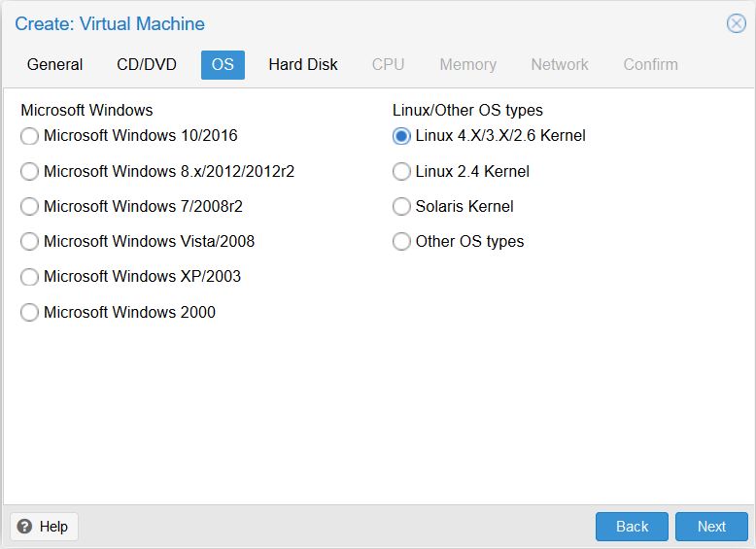Go to the Hard Disk tab

coord(303,64)
